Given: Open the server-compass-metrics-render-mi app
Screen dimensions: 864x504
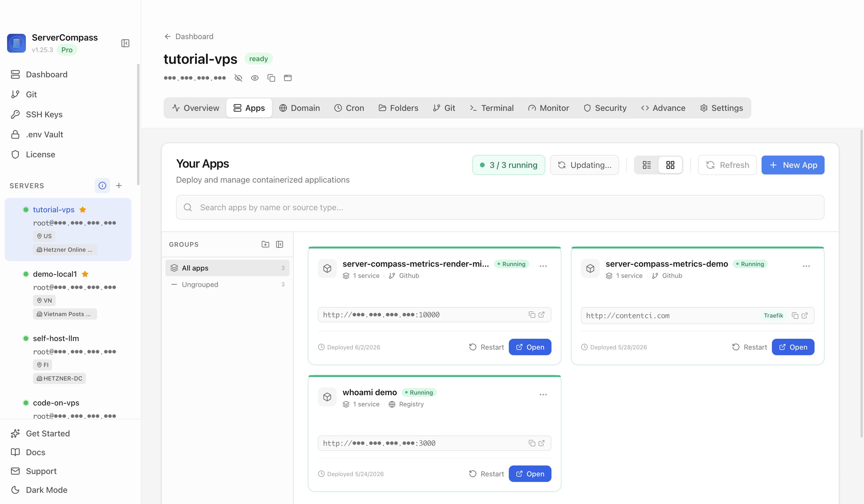Looking at the screenshot, I should click(530, 347).
